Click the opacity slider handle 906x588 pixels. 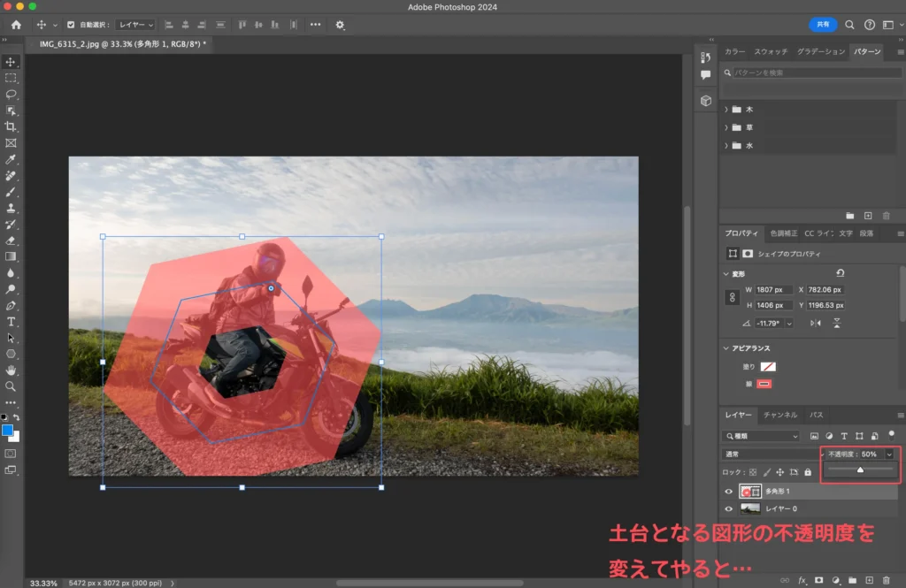click(860, 470)
